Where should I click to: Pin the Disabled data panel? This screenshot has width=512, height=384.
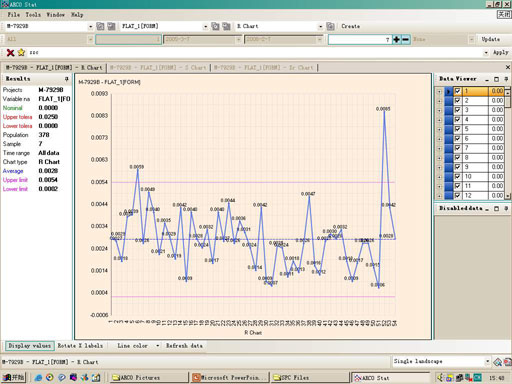pyautogui.click(x=506, y=208)
